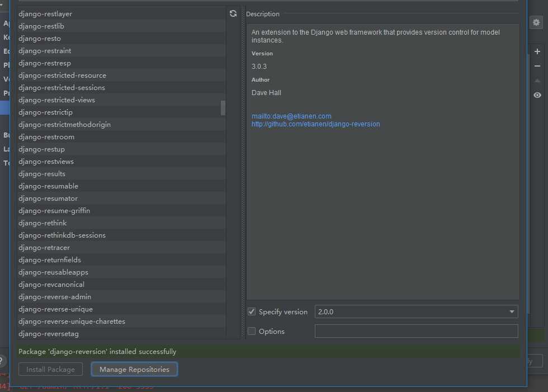The width and height of the screenshot is (548, 392).
Task: Add package with plus icon
Action: point(537,51)
